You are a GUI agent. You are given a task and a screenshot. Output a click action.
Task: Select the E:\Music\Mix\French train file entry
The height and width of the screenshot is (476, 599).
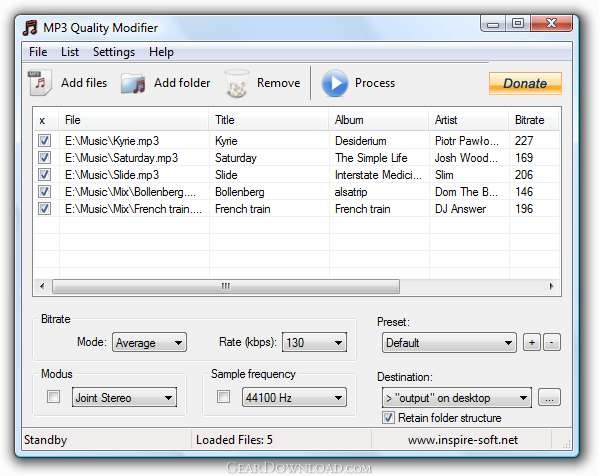tap(133, 209)
